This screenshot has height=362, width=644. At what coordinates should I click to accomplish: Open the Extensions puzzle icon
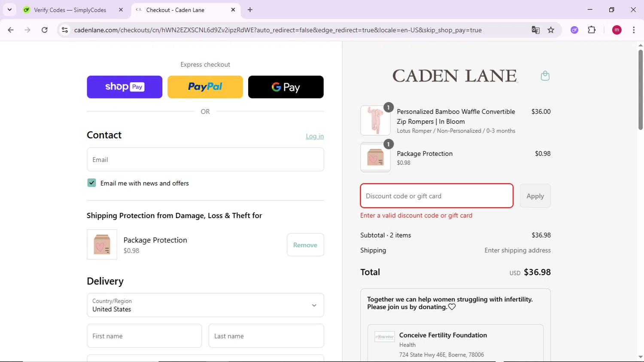pyautogui.click(x=592, y=30)
